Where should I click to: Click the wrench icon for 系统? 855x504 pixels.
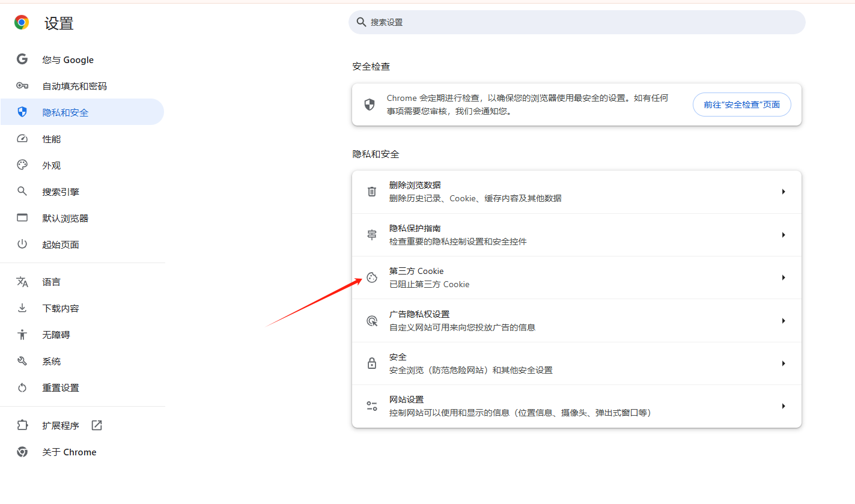[22, 361]
